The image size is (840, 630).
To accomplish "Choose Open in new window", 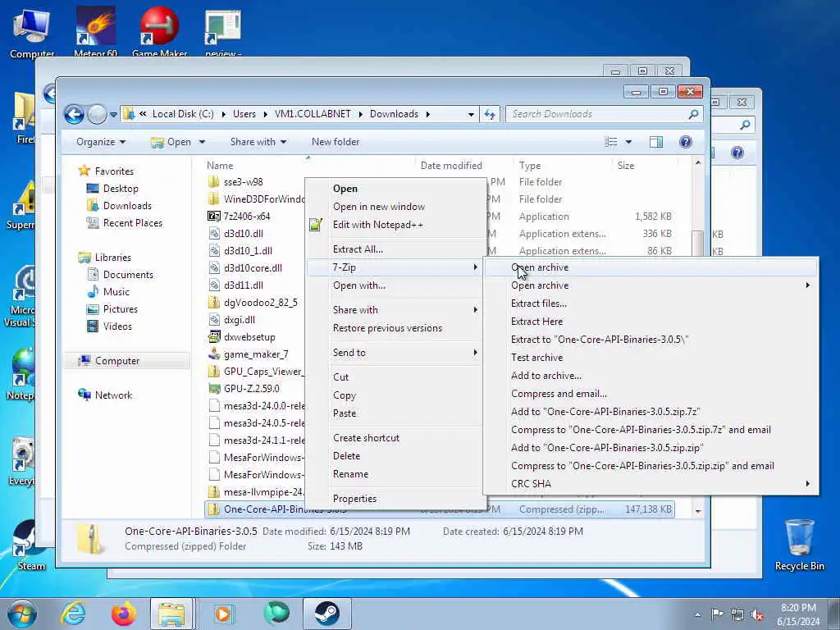I will pos(379,207).
